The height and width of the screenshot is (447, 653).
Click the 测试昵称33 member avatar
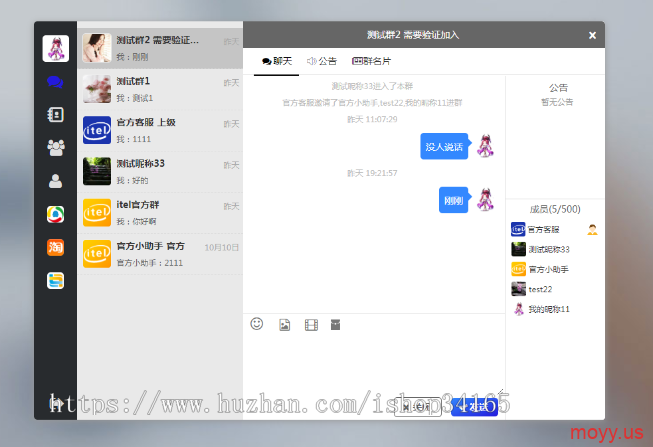(x=518, y=249)
